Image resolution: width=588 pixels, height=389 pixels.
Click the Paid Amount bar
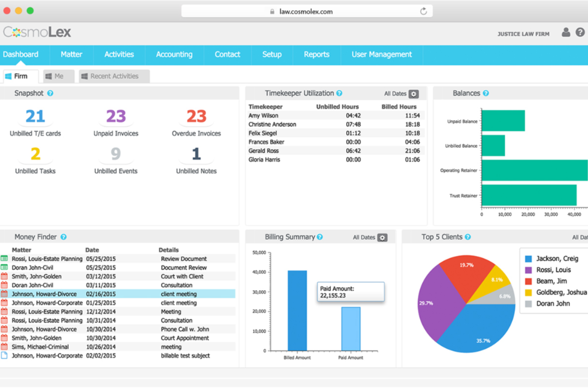tap(350, 329)
